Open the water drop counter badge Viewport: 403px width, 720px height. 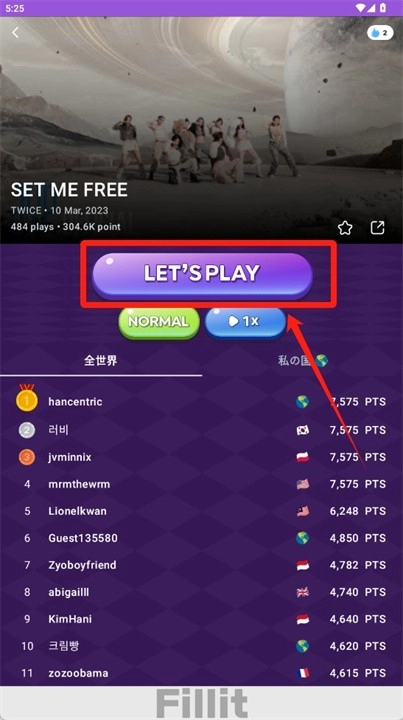click(380, 33)
